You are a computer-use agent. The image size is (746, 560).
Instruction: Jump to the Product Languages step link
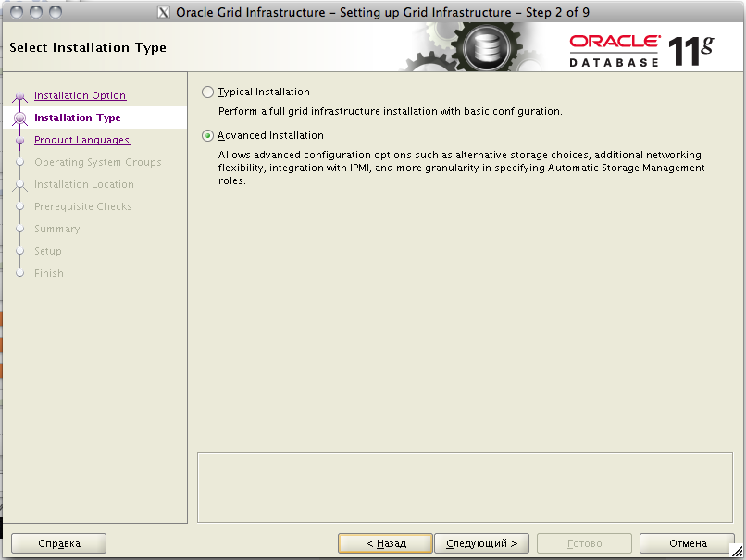click(x=81, y=141)
